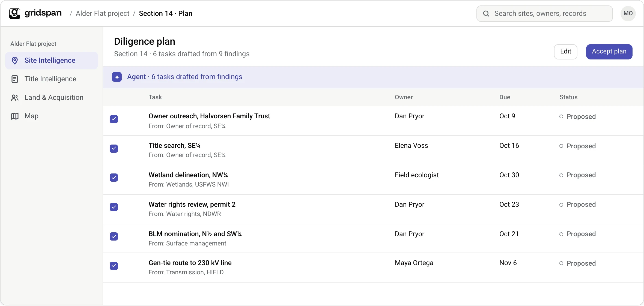The height and width of the screenshot is (306, 644).
Task: Click the Title Intelligence document icon
Action: tap(15, 79)
